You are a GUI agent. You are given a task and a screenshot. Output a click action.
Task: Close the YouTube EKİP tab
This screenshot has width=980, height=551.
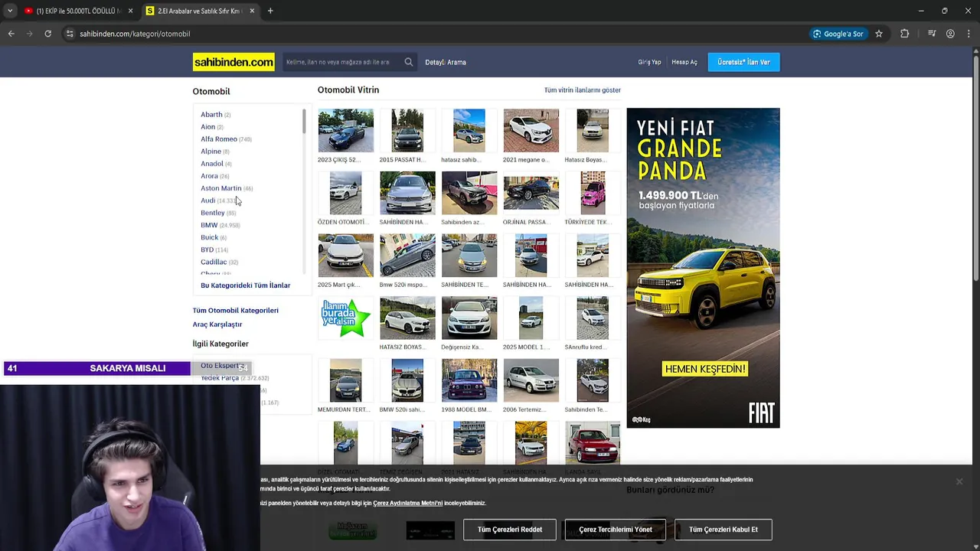click(130, 11)
